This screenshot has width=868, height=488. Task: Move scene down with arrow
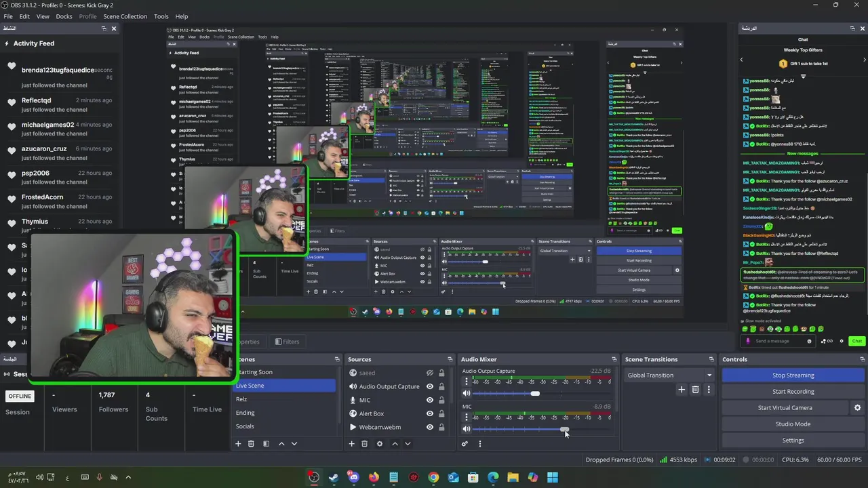294,444
